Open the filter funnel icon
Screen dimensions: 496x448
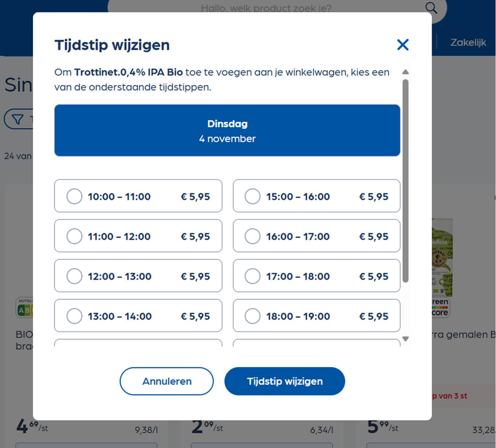[x=17, y=118]
